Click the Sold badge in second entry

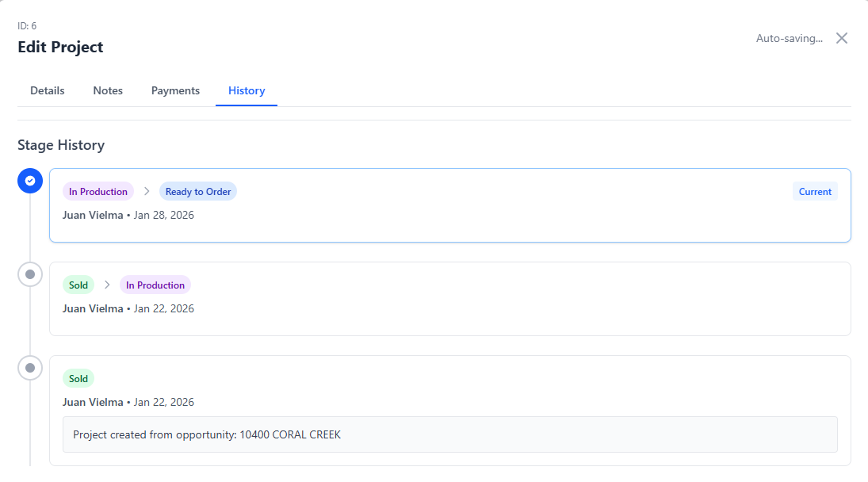[x=78, y=285]
